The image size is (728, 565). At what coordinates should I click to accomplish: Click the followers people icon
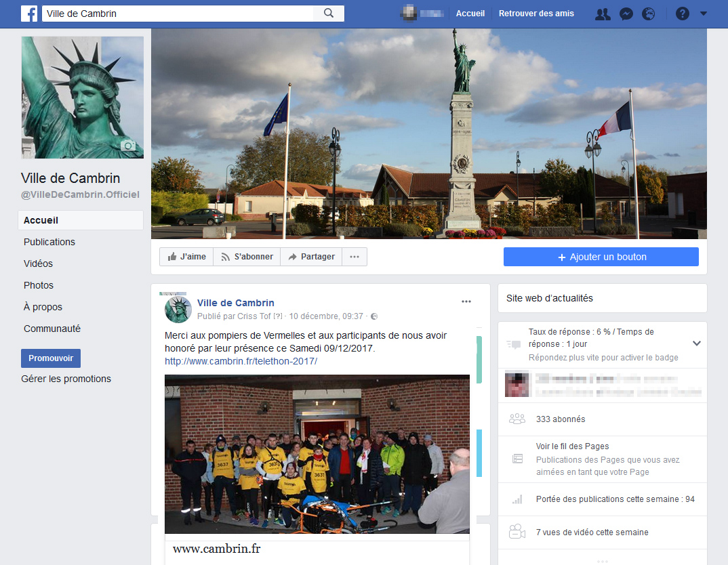[517, 419]
